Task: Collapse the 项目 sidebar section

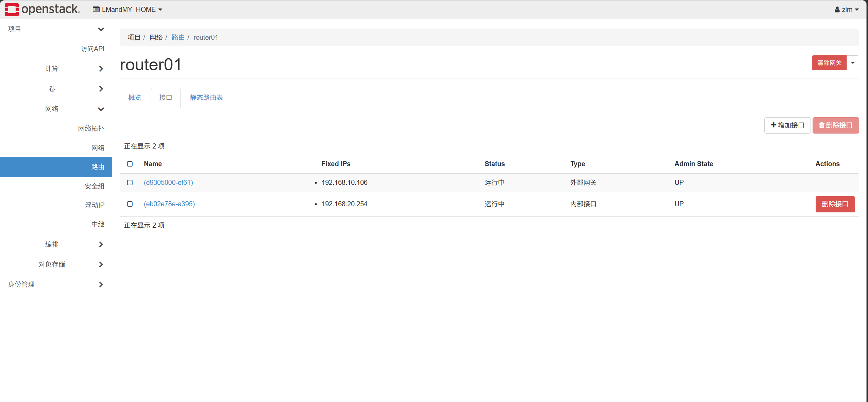Action: pos(56,29)
